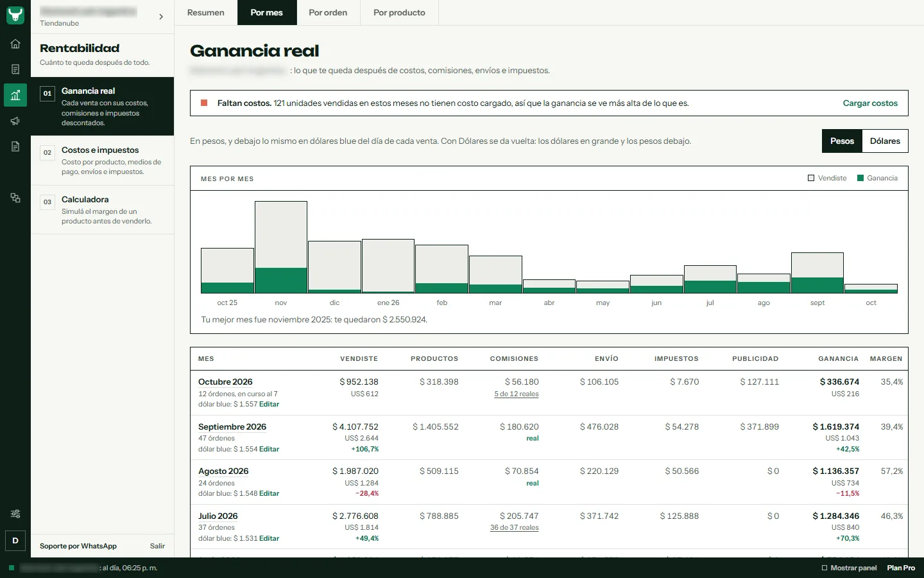Open the settings sliders icon in sidebar
924x578 pixels.
coord(15,514)
